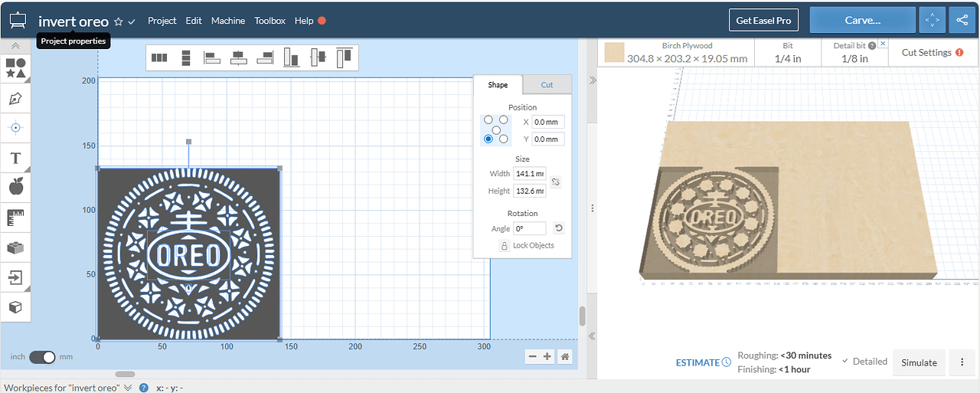Open the 1/4 in Bit selector
This screenshot has width=980, height=393.
click(x=788, y=53)
